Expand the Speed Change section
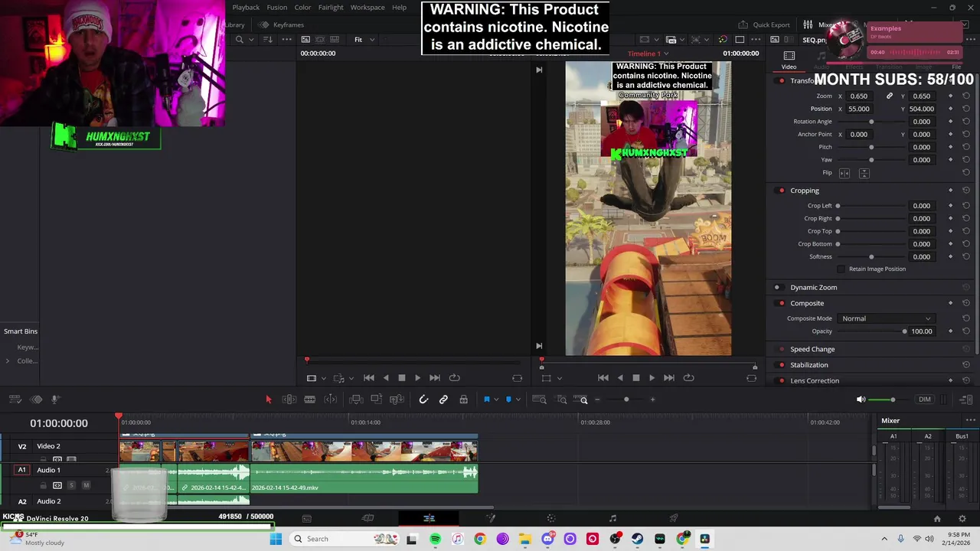The height and width of the screenshot is (551, 980). 812,349
